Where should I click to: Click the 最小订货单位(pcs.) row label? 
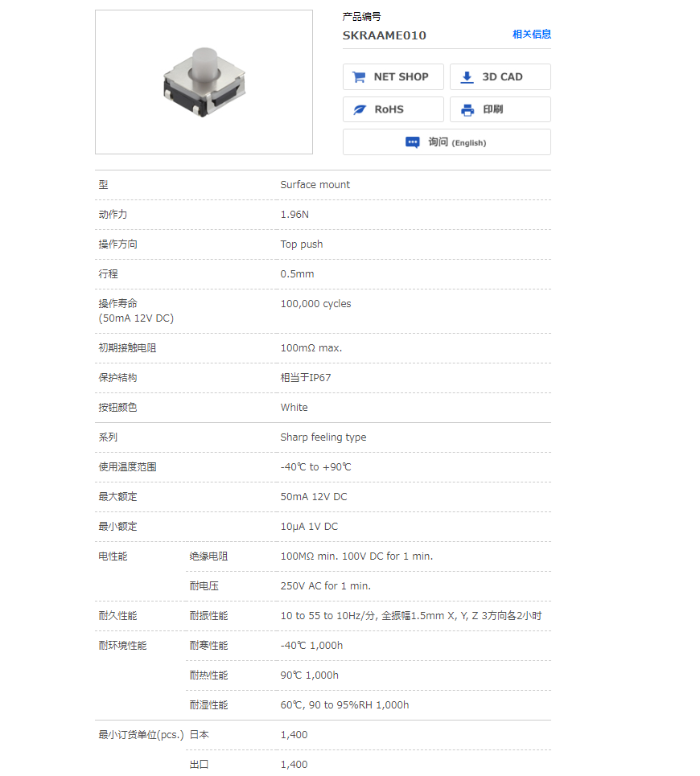coord(141,735)
